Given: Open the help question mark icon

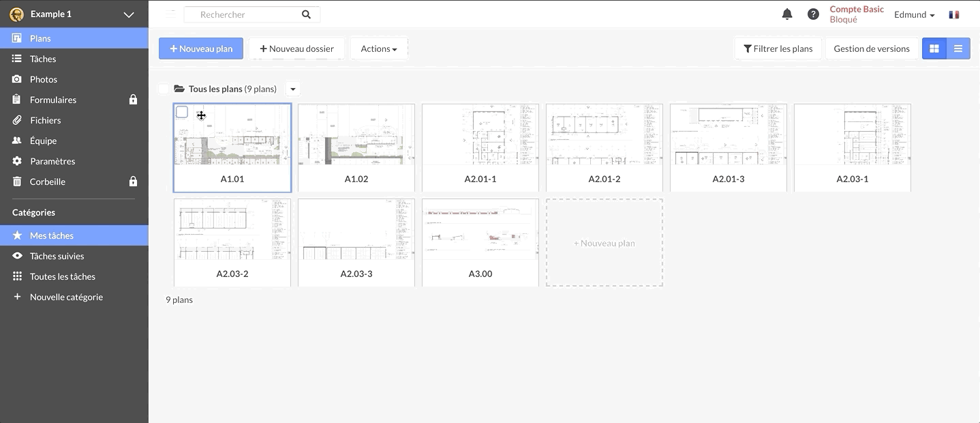Looking at the screenshot, I should (813, 14).
